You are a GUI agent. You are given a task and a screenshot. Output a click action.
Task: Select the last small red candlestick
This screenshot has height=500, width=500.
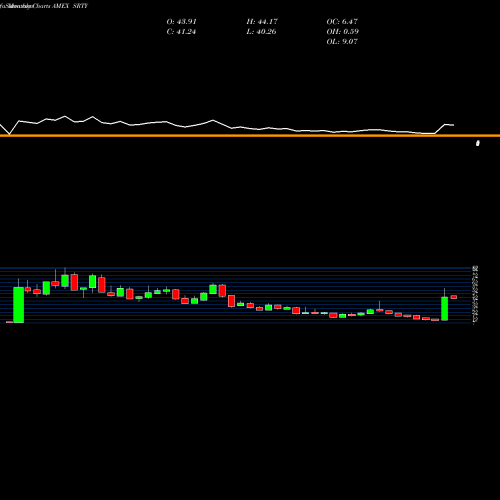pos(454,297)
